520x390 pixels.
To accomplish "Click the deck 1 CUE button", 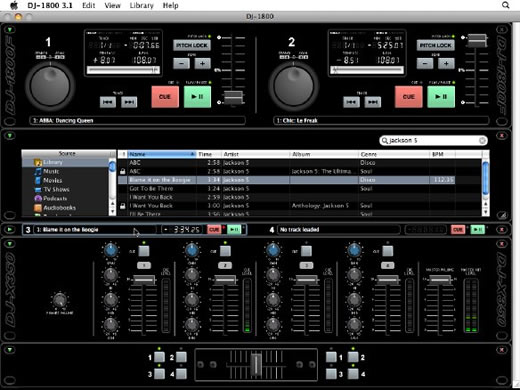I will click(x=165, y=97).
